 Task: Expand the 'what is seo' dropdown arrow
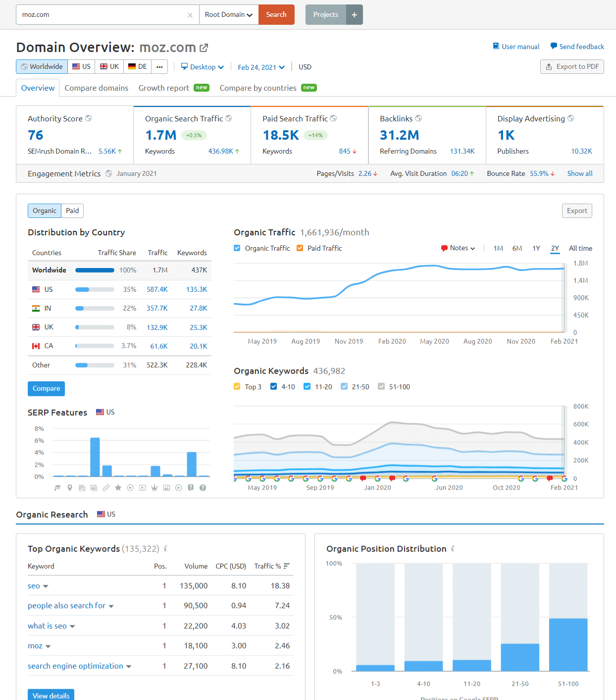(72, 627)
